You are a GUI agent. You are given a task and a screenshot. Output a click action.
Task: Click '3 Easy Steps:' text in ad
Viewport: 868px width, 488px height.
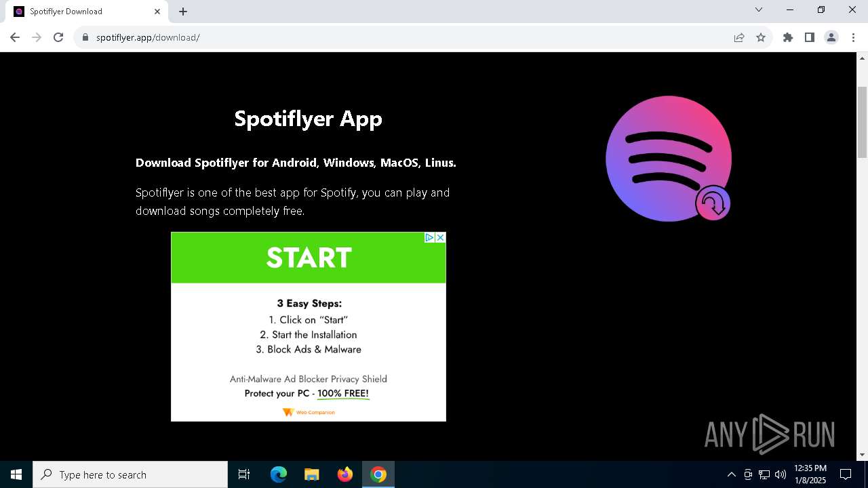point(309,303)
